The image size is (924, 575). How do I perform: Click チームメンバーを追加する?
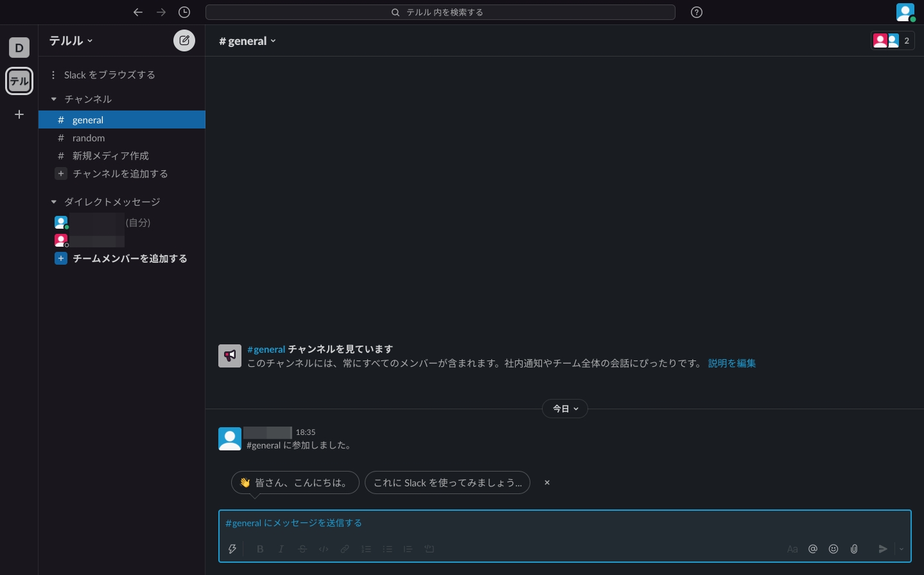(x=121, y=258)
